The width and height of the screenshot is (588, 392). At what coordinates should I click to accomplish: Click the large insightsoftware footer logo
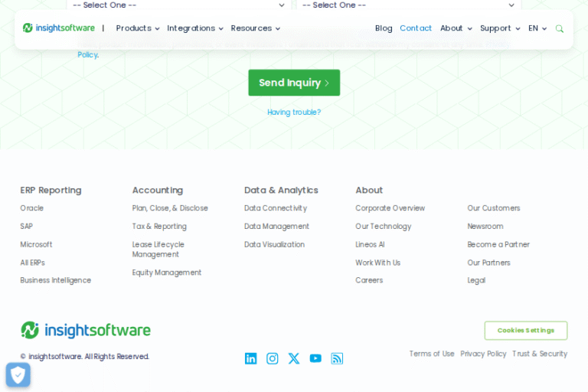point(86,330)
